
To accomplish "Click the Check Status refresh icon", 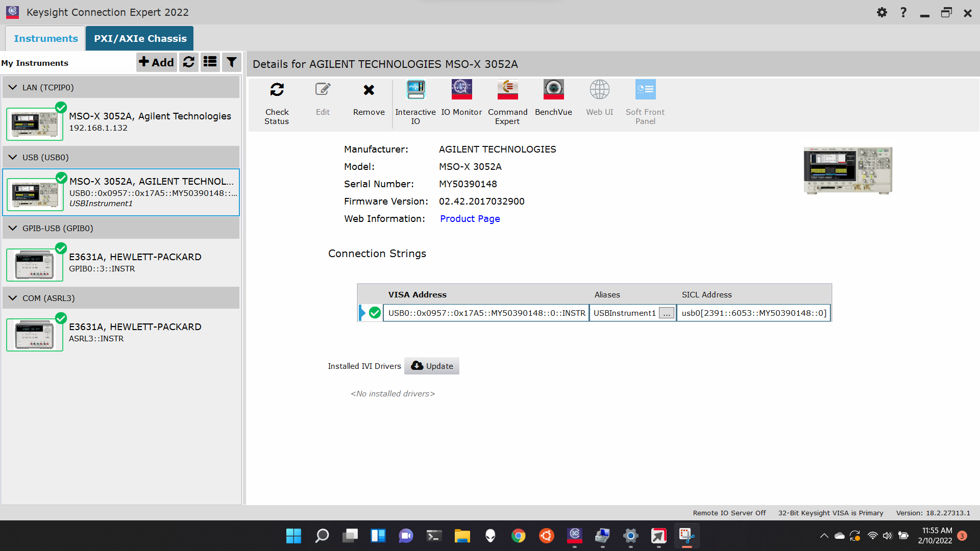I will click(x=277, y=90).
